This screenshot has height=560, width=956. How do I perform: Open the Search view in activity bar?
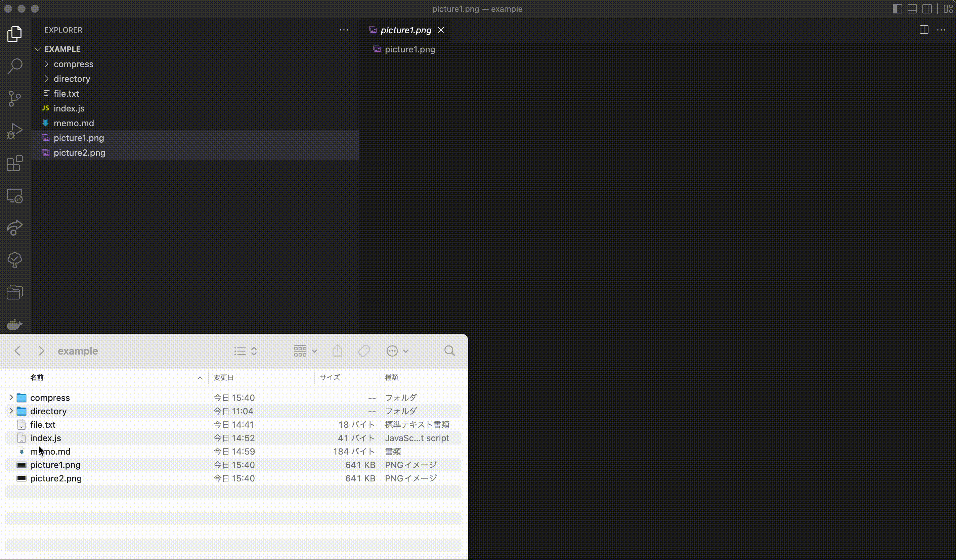pyautogui.click(x=15, y=66)
